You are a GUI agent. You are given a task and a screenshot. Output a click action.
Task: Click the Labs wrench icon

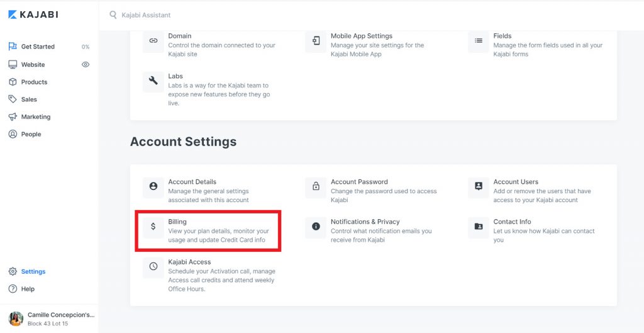click(x=153, y=81)
